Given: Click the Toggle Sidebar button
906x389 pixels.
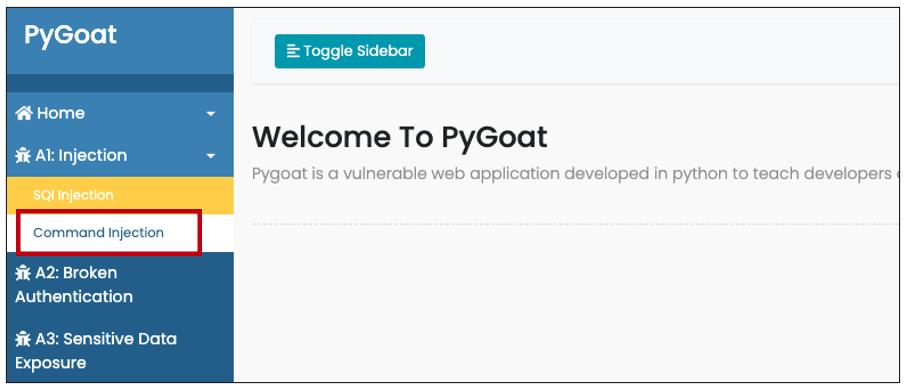Looking at the screenshot, I should point(350,51).
